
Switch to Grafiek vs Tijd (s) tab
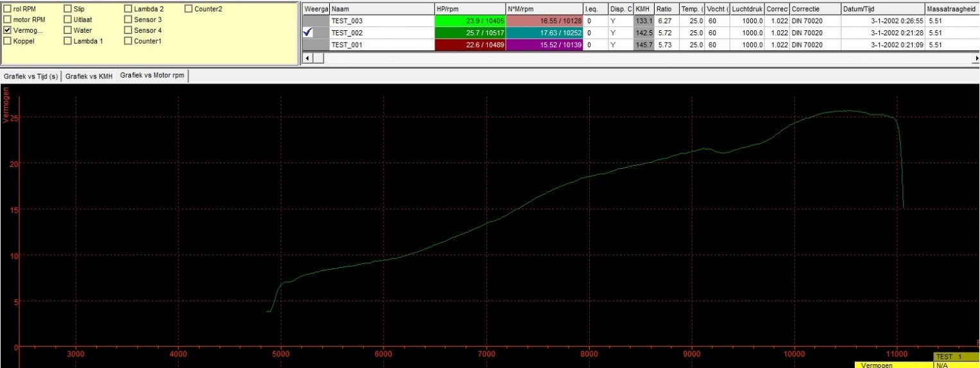[31, 76]
